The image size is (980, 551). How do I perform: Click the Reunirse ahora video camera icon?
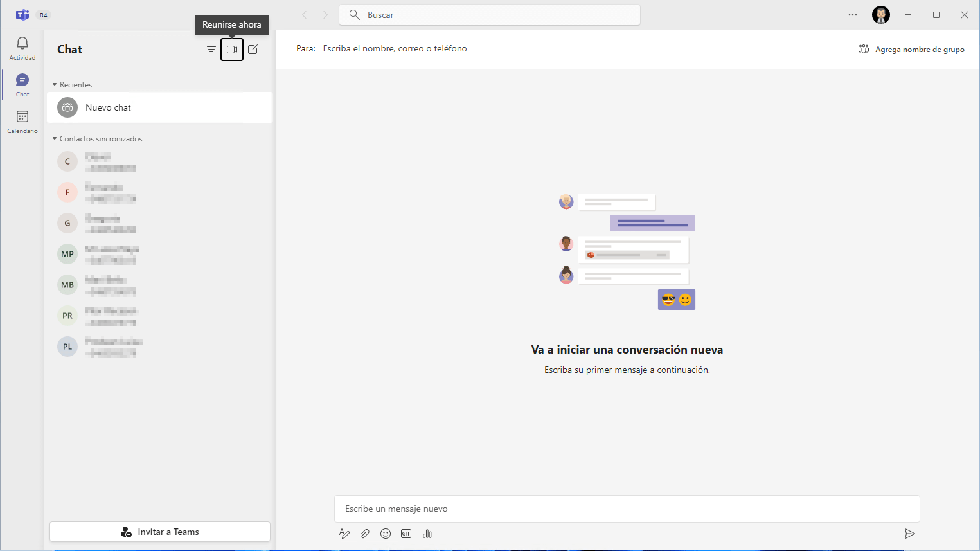(x=232, y=50)
